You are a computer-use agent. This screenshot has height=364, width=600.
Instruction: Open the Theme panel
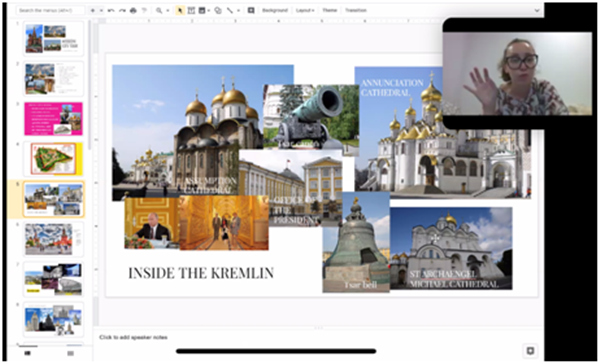click(329, 11)
